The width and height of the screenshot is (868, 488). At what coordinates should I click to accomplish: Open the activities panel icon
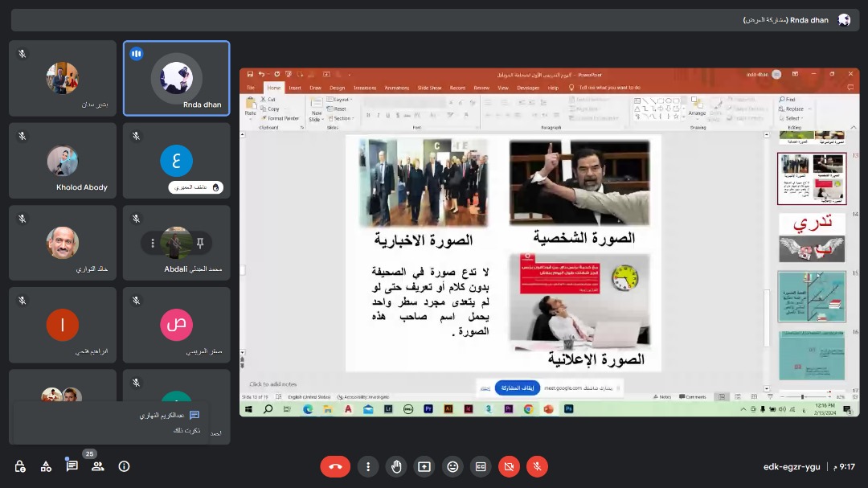(46, 466)
